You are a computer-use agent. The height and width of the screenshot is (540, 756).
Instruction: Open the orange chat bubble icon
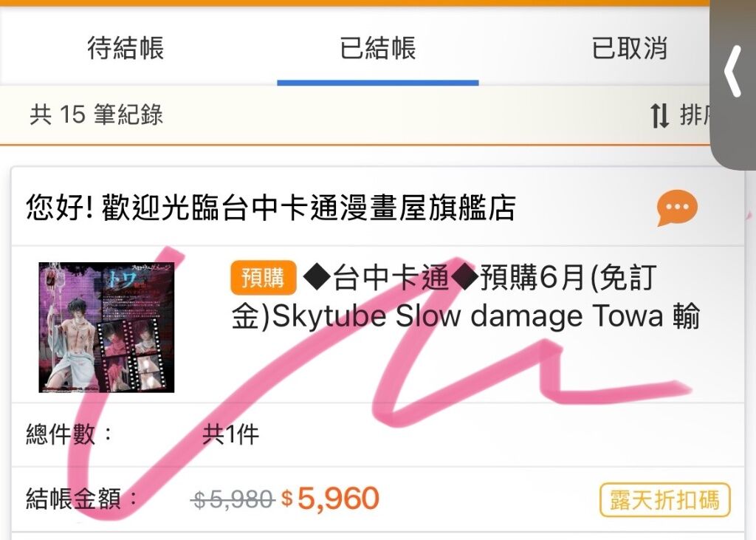coord(677,208)
